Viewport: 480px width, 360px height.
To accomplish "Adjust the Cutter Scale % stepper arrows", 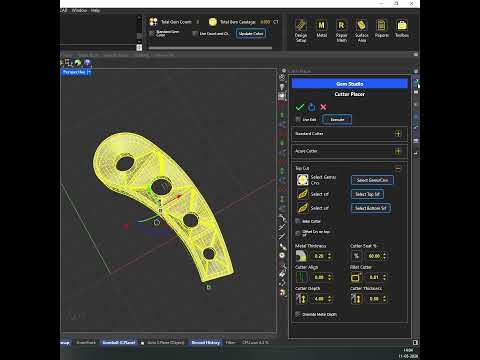I will coord(384,256).
